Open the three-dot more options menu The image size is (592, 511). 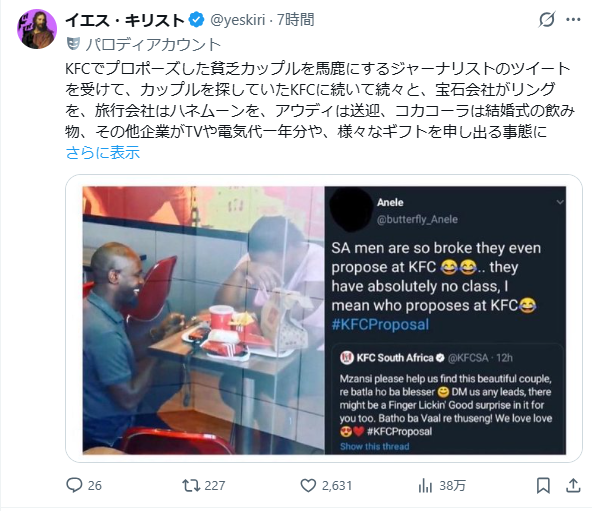(x=573, y=20)
